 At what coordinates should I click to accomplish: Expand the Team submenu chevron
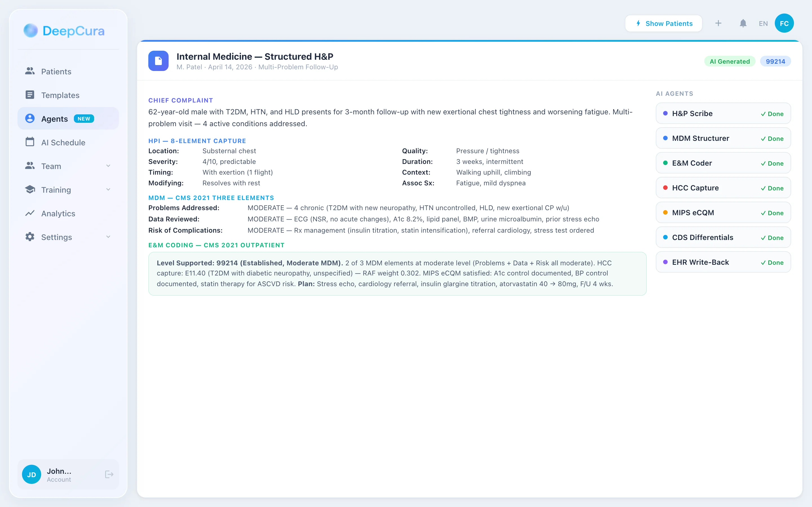pos(108,166)
